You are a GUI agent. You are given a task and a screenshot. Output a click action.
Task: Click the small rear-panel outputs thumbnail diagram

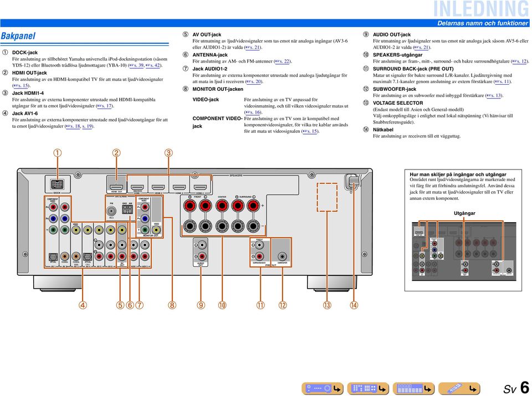tap(463, 251)
